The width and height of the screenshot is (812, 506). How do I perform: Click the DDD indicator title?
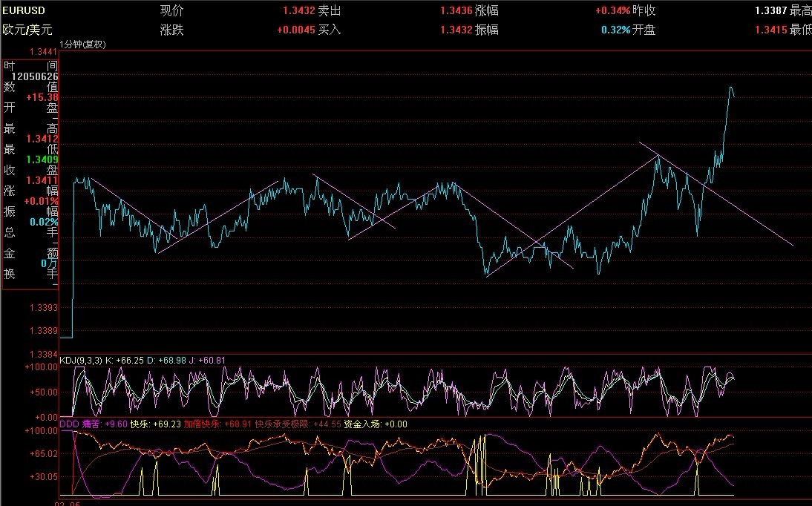(69, 424)
